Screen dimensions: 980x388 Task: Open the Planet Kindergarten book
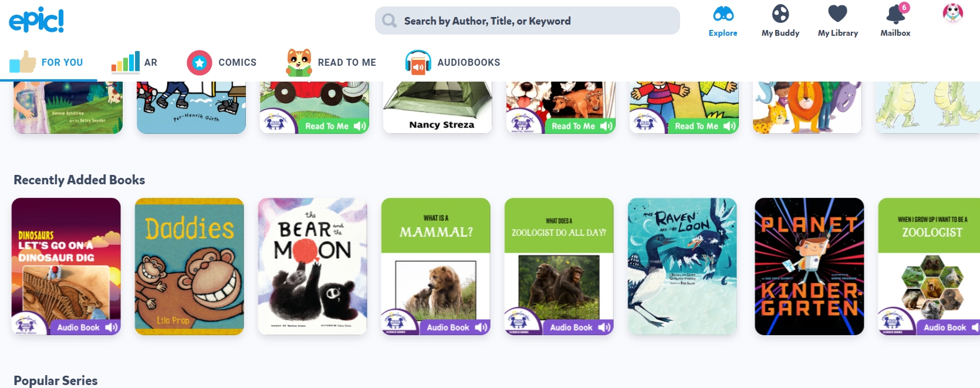809,266
